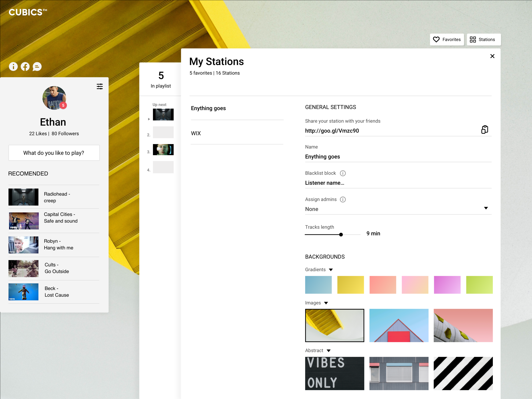
Task: Open the Assign admins dropdown
Action: pos(486,208)
